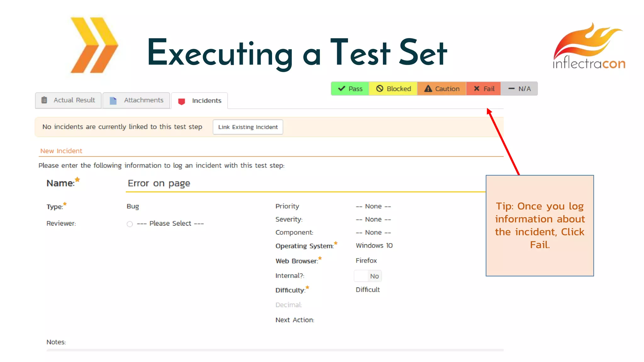Click the New Incident section heading
This screenshot has width=644, height=362.
click(61, 151)
